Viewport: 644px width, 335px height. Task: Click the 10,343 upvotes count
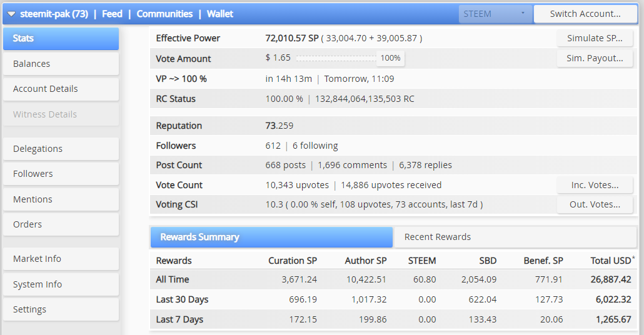pyautogui.click(x=297, y=185)
